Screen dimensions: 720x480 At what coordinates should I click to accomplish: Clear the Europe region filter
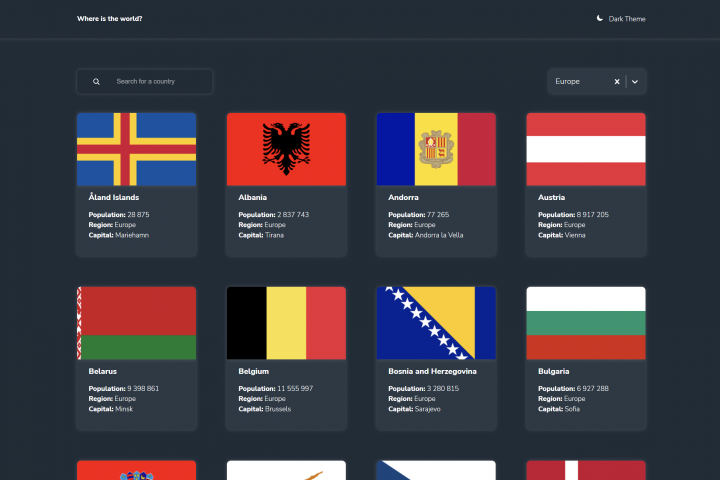(x=617, y=82)
